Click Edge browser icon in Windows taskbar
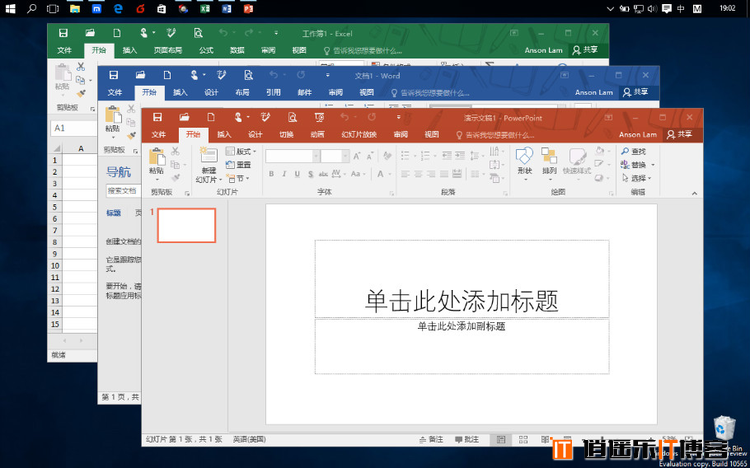The image size is (750, 468). [x=118, y=8]
